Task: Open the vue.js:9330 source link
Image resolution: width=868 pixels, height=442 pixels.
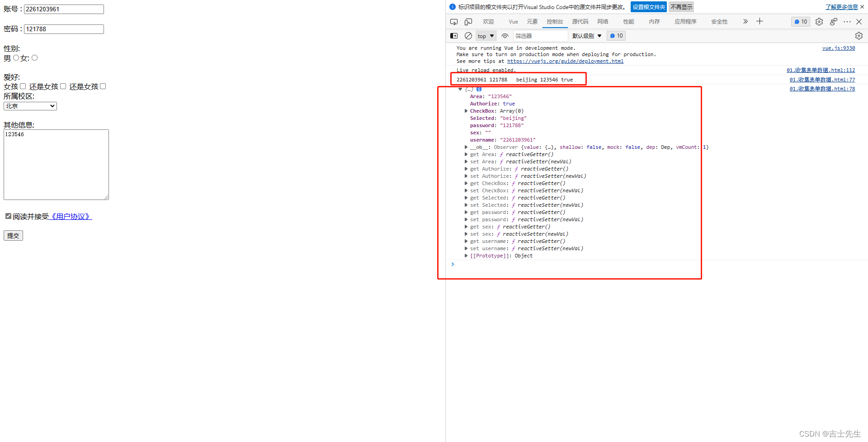Action: [x=839, y=48]
